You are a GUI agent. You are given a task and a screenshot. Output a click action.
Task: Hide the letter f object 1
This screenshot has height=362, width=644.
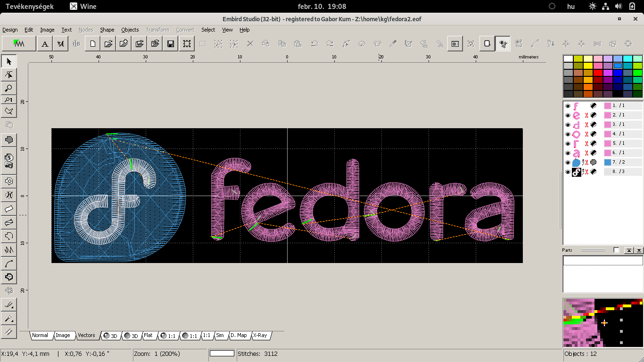[x=568, y=106]
